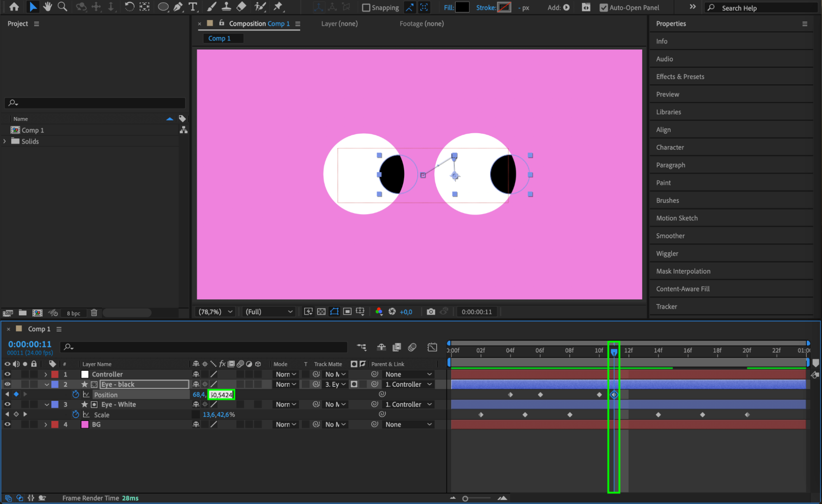Switch to the Layer (none) tab
This screenshot has width=822, height=504.
pyautogui.click(x=339, y=23)
